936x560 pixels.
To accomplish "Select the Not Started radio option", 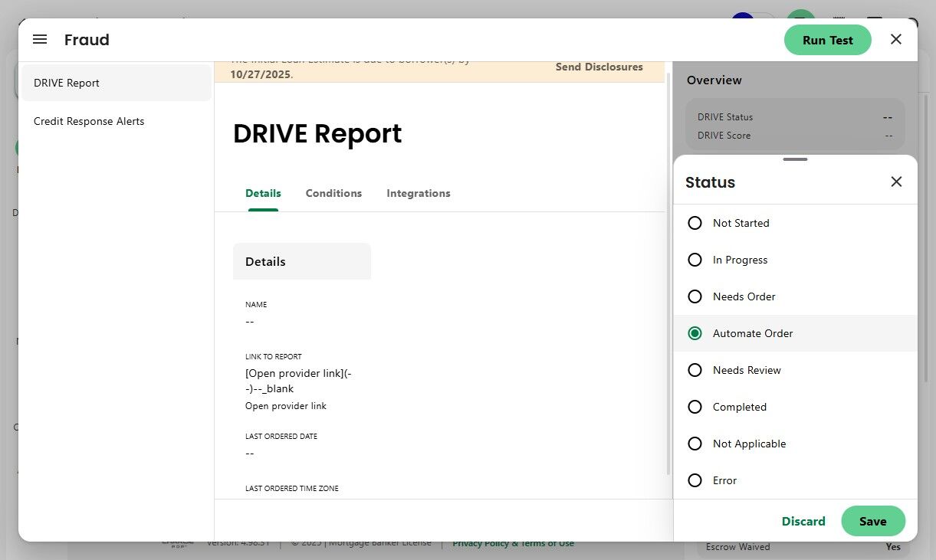I will point(695,223).
